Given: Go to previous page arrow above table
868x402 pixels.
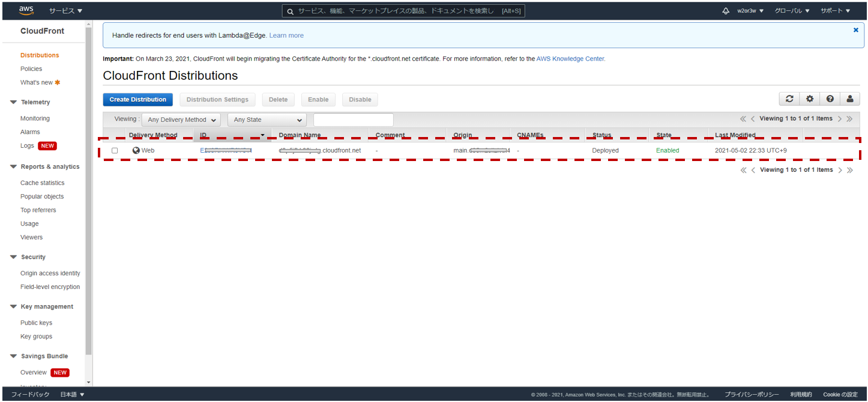Looking at the screenshot, I should (753, 119).
